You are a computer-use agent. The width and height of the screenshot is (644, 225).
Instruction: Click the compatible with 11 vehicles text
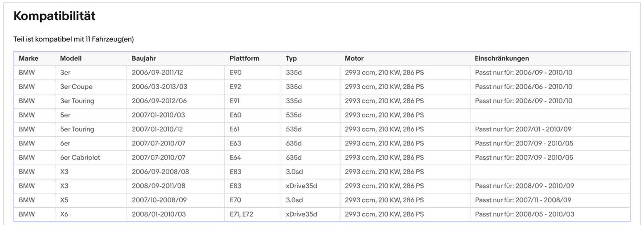point(74,39)
